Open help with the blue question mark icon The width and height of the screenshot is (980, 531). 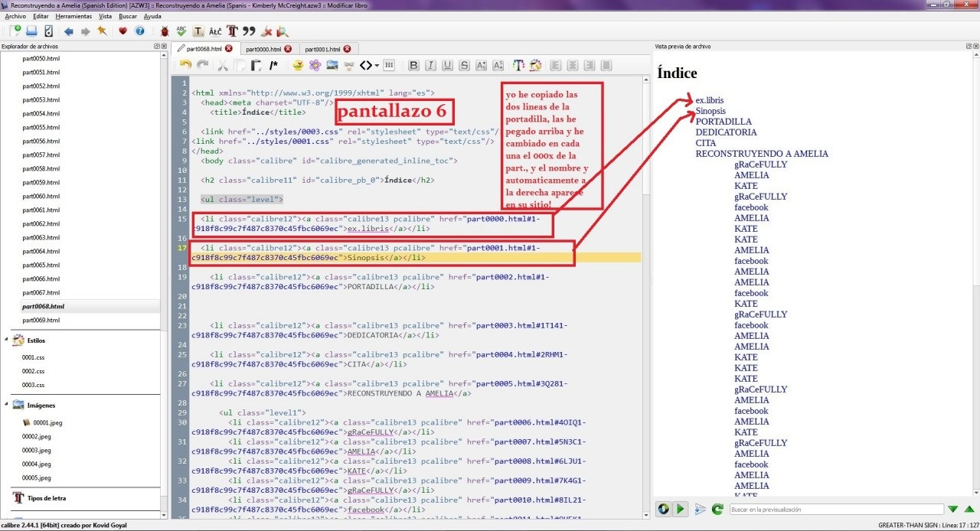(x=139, y=31)
